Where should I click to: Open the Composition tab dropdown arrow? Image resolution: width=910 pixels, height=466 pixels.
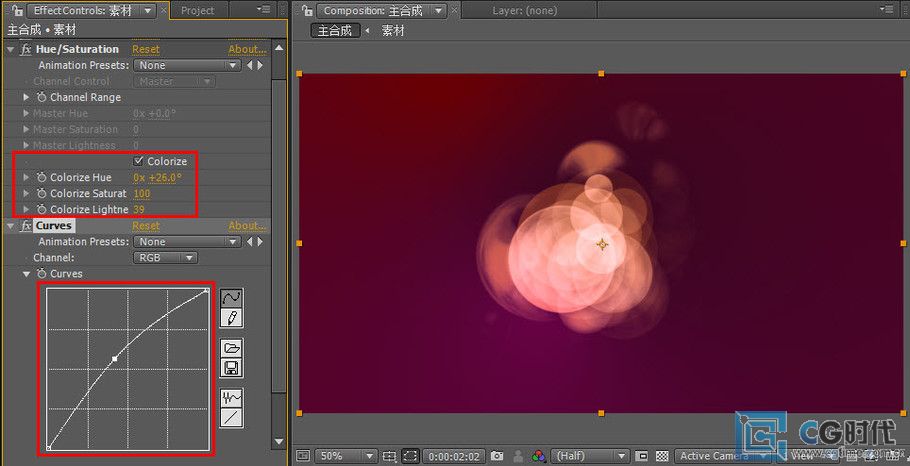click(x=439, y=10)
